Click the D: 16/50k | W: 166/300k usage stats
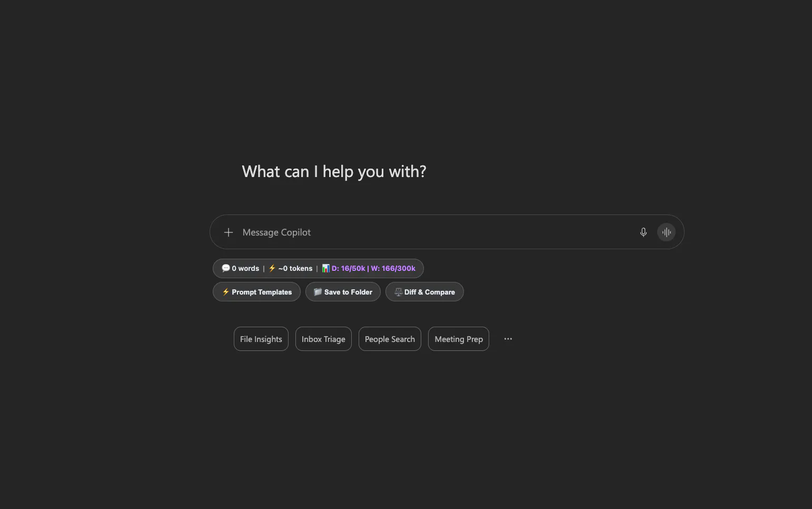The width and height of the screenshot is (812, 509). click(x=369, y=268)
